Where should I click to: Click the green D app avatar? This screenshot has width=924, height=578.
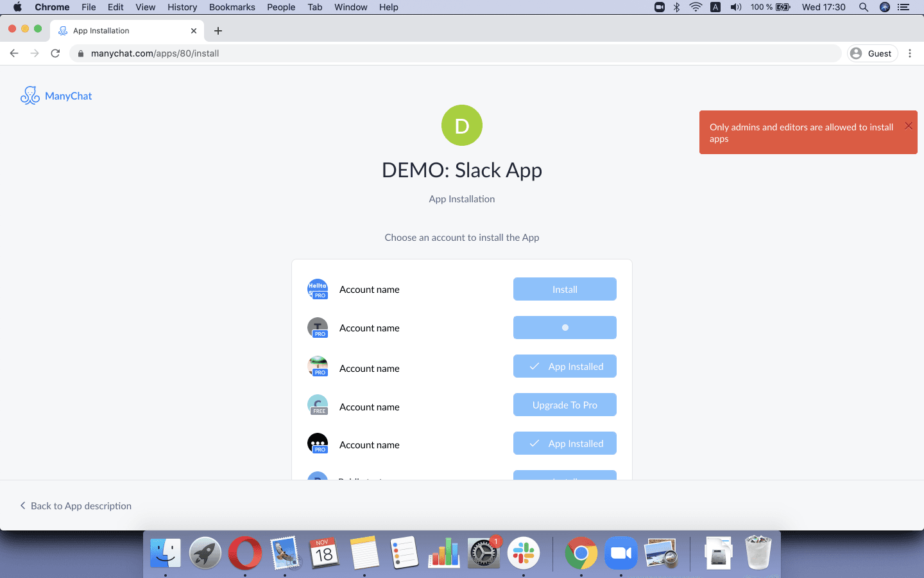462,125
